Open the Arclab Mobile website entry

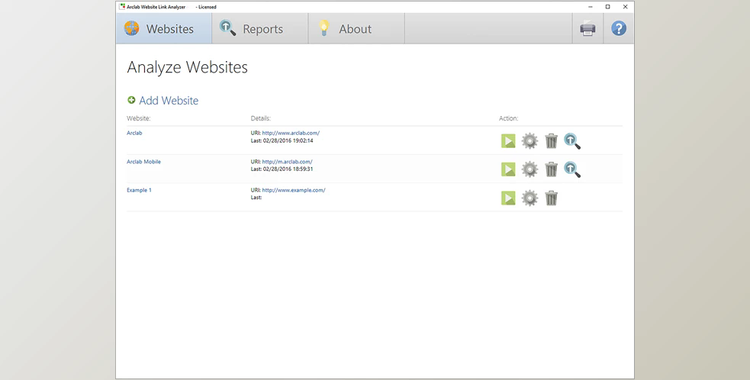tap(143, 162)
